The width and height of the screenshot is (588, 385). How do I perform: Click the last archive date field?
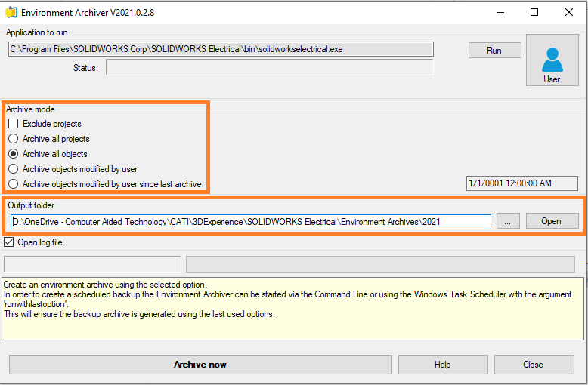521,183
